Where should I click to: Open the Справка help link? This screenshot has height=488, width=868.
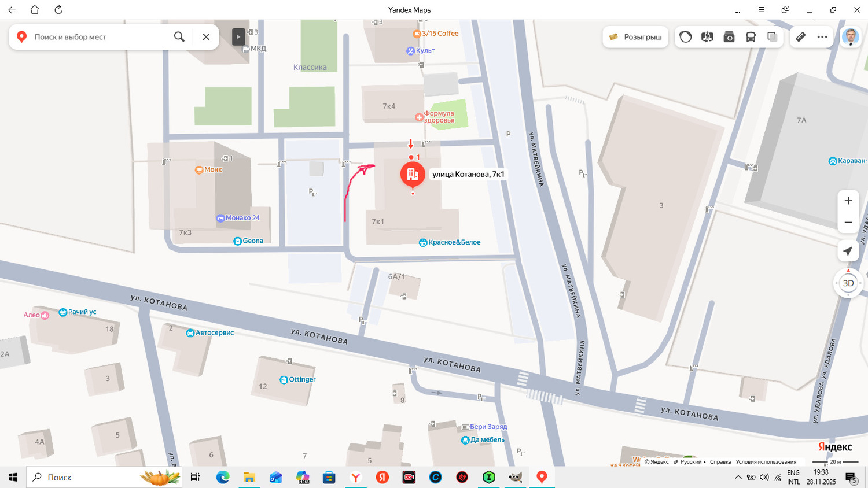point(720,462)
